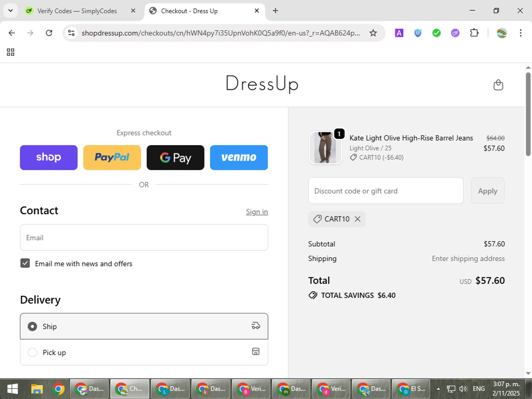This screenshot has width=532, height=399.
Task: Pay with the Shop express button
Action: 49,157
